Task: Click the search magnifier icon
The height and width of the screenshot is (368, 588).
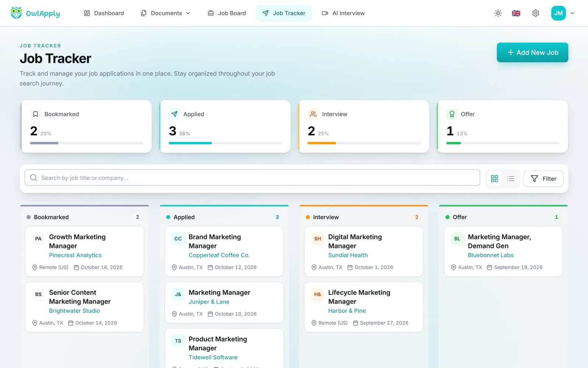Action: 33,177
